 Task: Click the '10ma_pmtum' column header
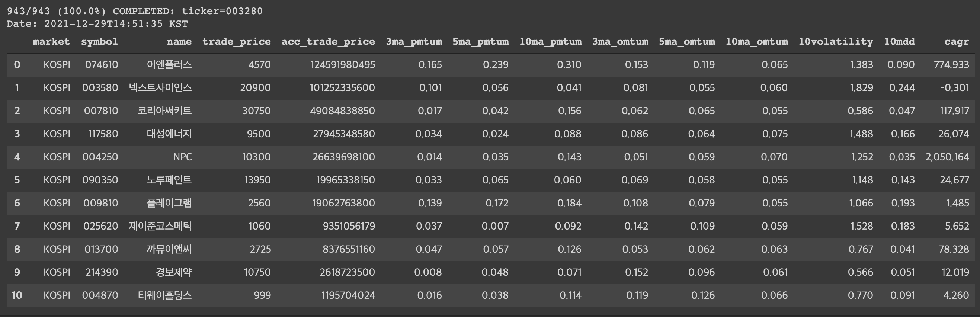pos(551,42)
